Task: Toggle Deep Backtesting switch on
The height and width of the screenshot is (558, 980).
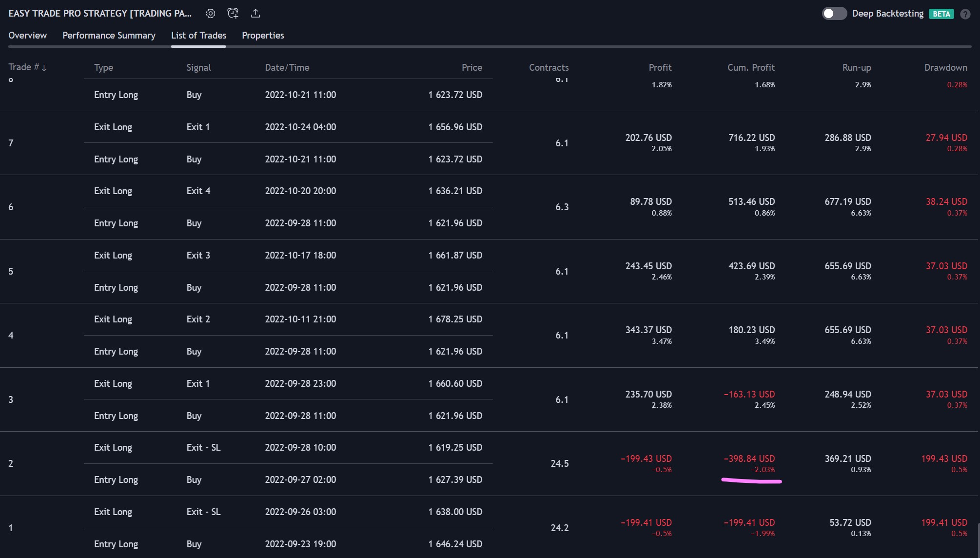Action: 834,14
